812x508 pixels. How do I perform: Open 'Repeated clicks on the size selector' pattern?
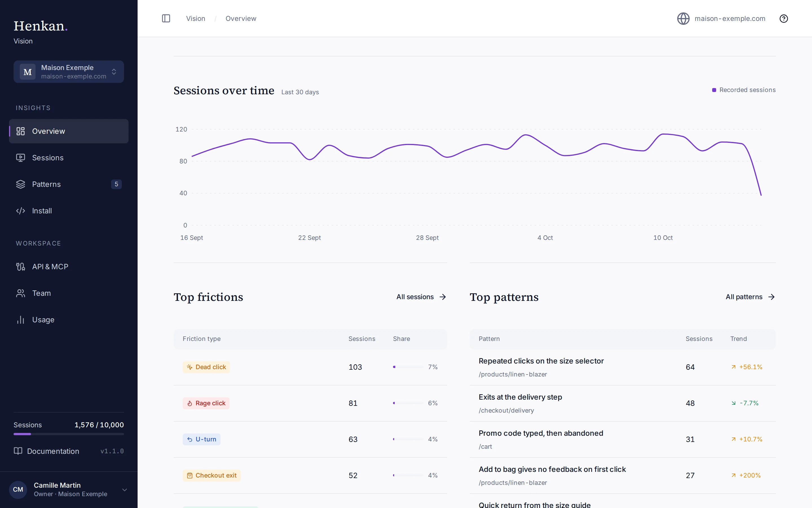[x=541, y=361]
